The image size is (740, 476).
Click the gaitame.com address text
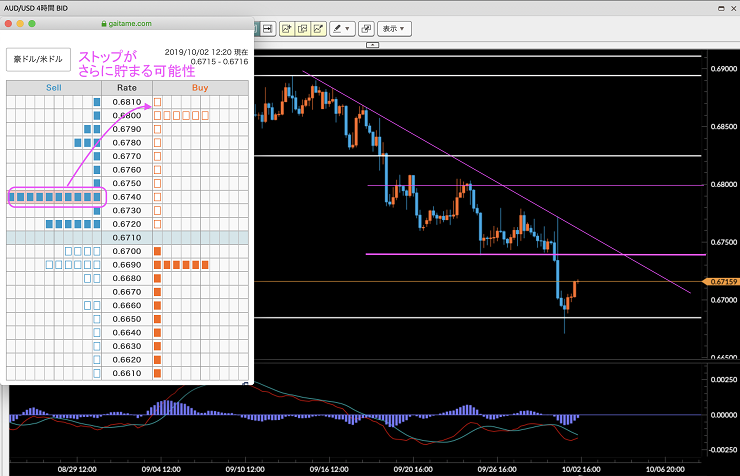130,24
